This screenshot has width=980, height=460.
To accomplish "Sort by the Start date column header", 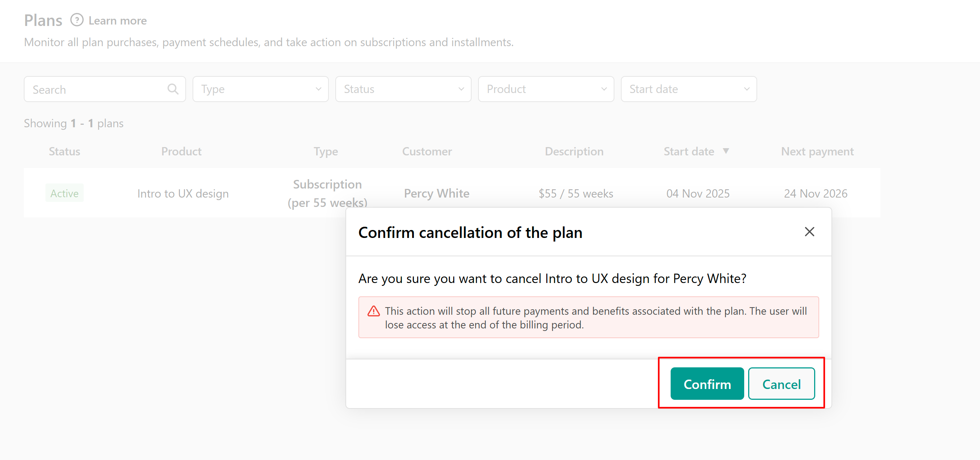I will tap(689, 151).
